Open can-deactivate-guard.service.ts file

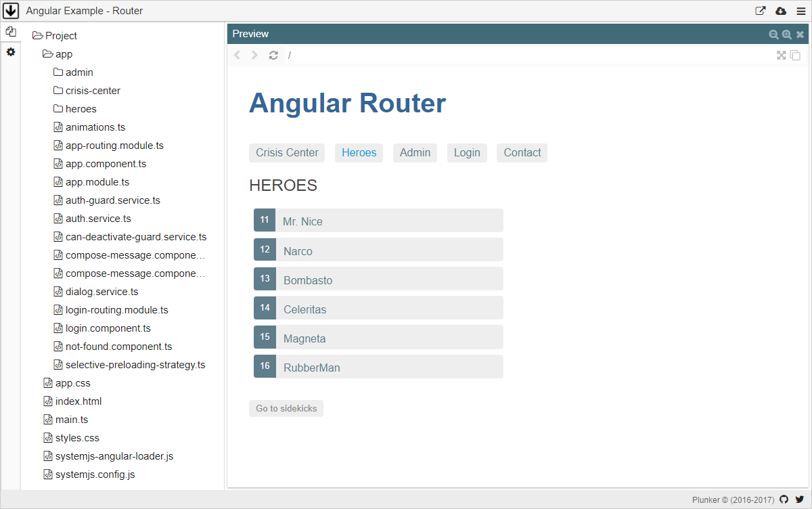(130, 236)
